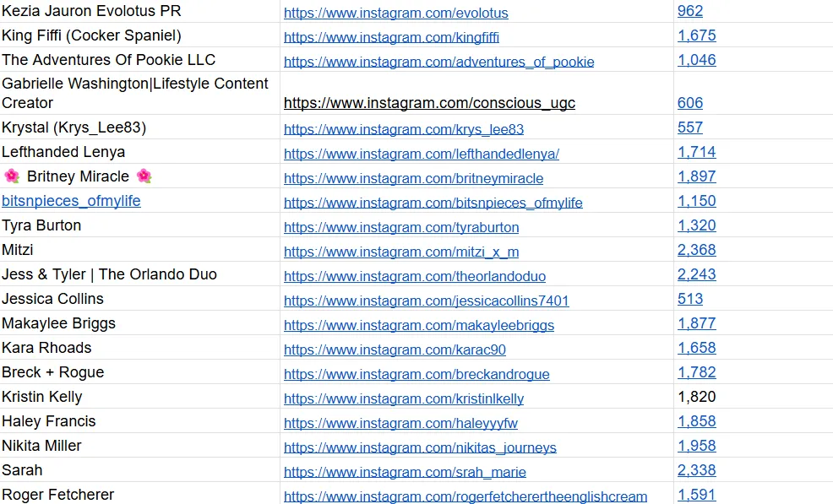The width and height of the screenshot is (833, 504).
Task: Open the nikitas_journeys Instagram link
Action: point(420,447)
